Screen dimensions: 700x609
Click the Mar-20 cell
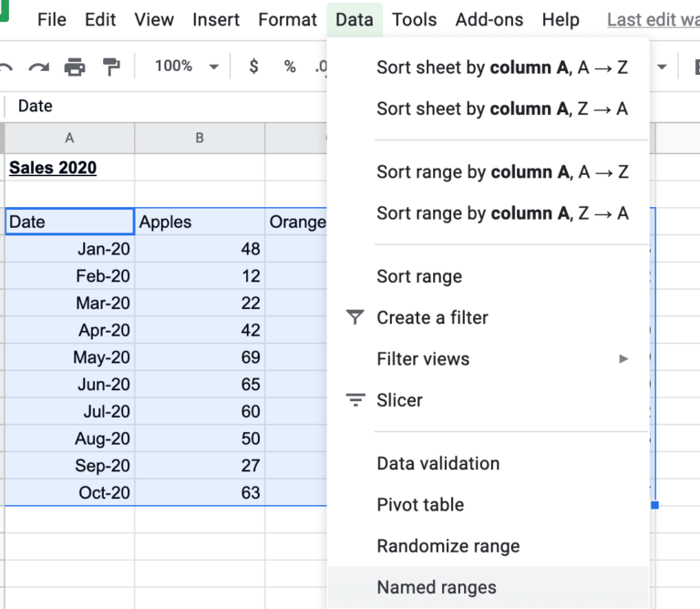point(69,304)
